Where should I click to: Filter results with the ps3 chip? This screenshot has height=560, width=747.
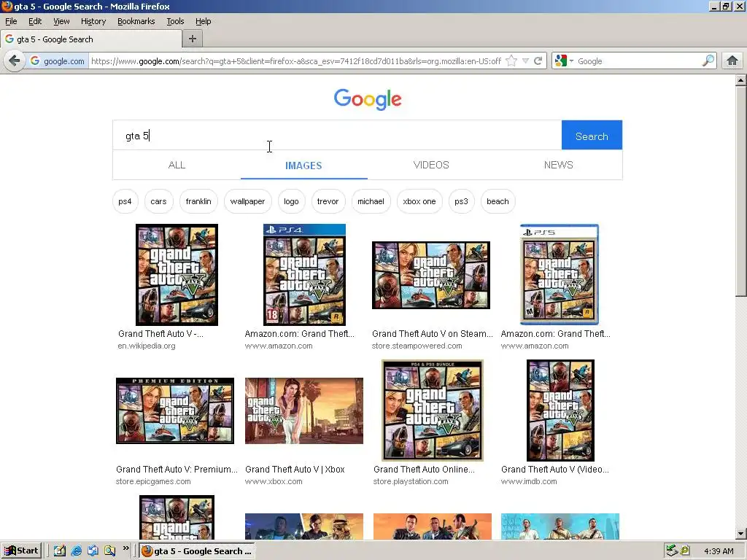pos(461,201)
